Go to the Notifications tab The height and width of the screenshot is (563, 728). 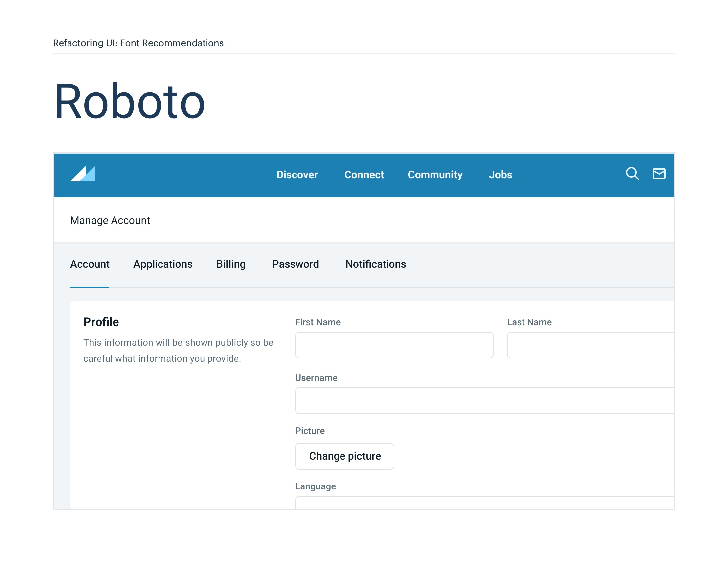point(375,264)
